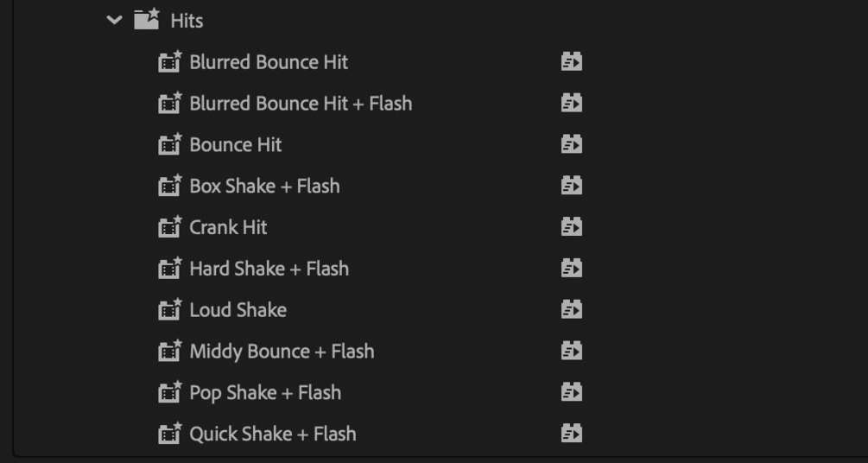Click the accelerated badge beside Bounce Hit

coord(571,144)
